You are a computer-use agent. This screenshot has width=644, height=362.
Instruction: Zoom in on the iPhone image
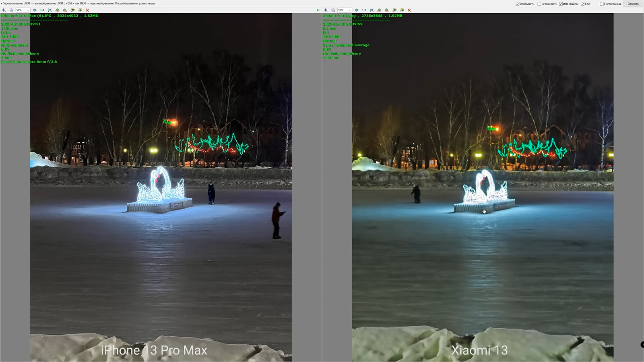click(x=4, y=10)
